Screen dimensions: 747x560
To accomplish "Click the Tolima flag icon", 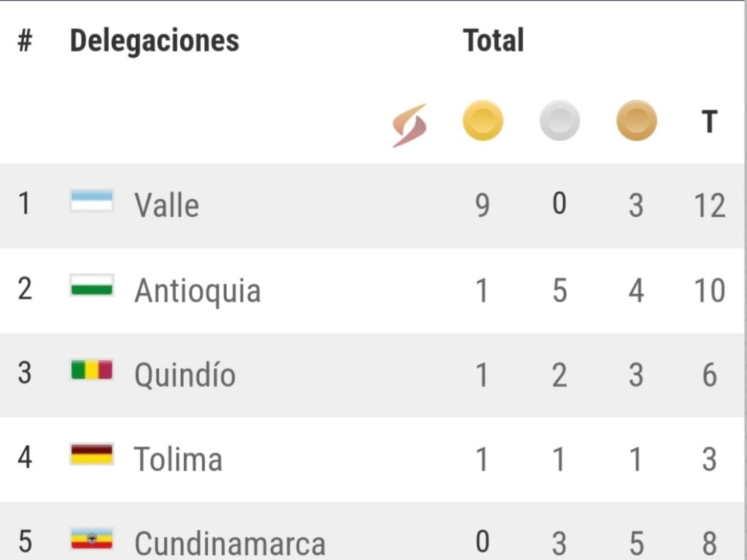I will coord(91,454).
